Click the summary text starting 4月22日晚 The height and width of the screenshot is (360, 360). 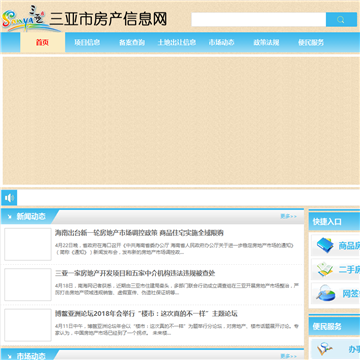pyautogui.click(x=174, y=249)
